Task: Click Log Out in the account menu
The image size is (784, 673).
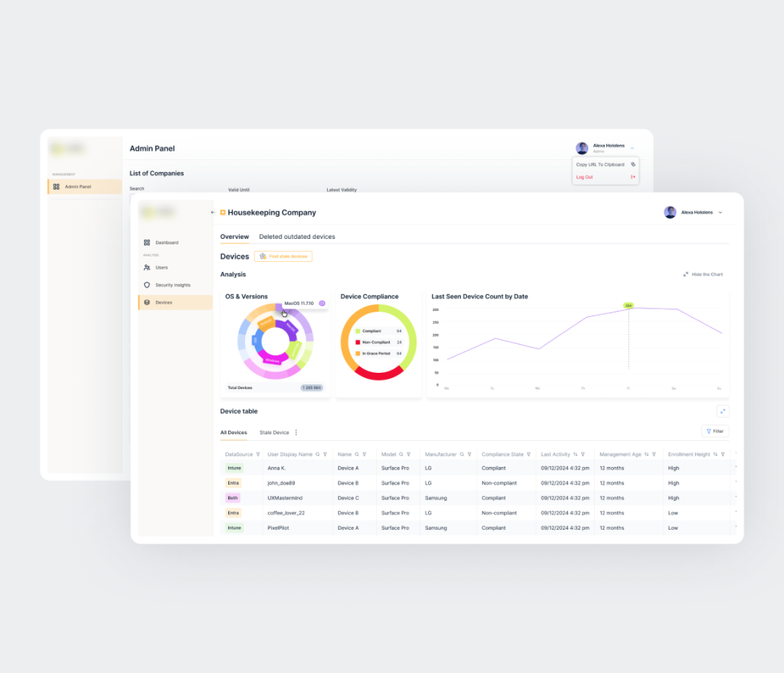Action: click(x=583, y=177)
